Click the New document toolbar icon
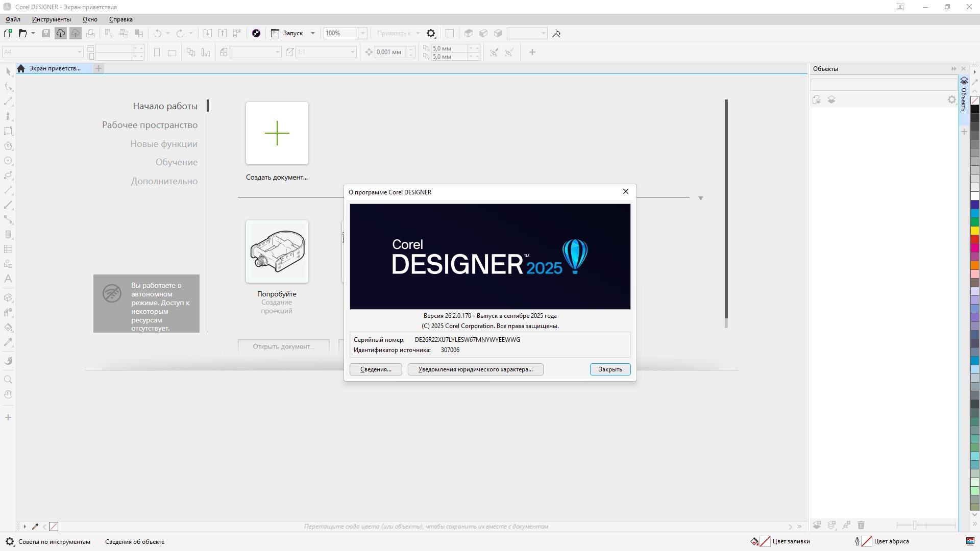The width and height of the screenshot is (980, 551). point(8,33)
